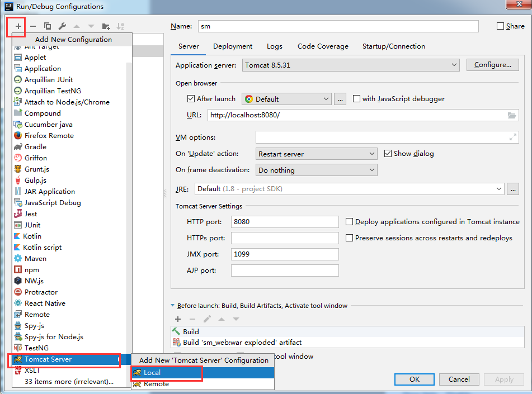The image size is (532, 394).
Task: Click into the HTTPs port field
Action: (285, 238)
